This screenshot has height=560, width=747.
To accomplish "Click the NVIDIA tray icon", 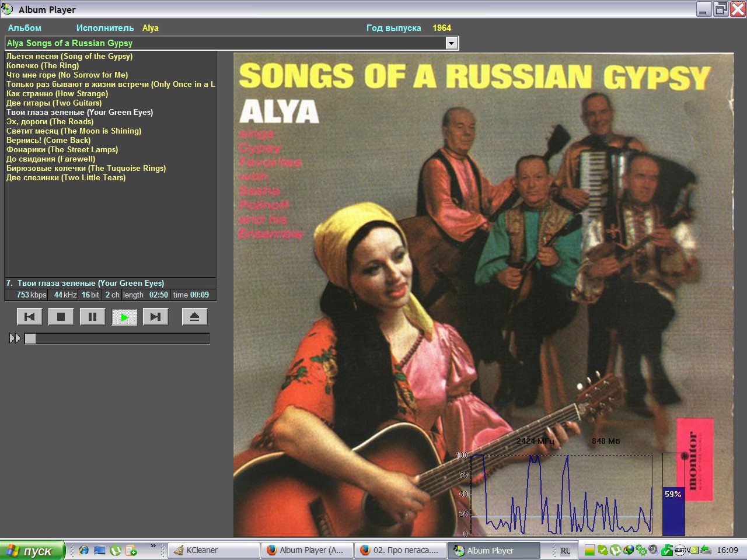I will [693, 550].
